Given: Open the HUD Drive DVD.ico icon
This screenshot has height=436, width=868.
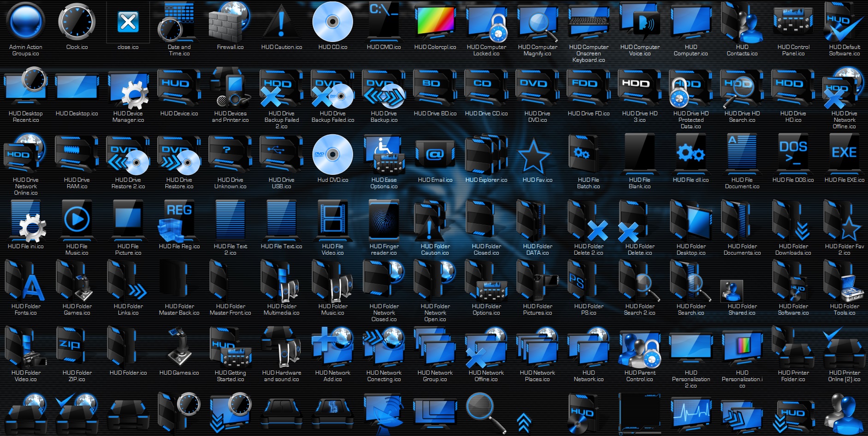Looking at the screenshot, I should pyautogui.click(x=537, y=88).
